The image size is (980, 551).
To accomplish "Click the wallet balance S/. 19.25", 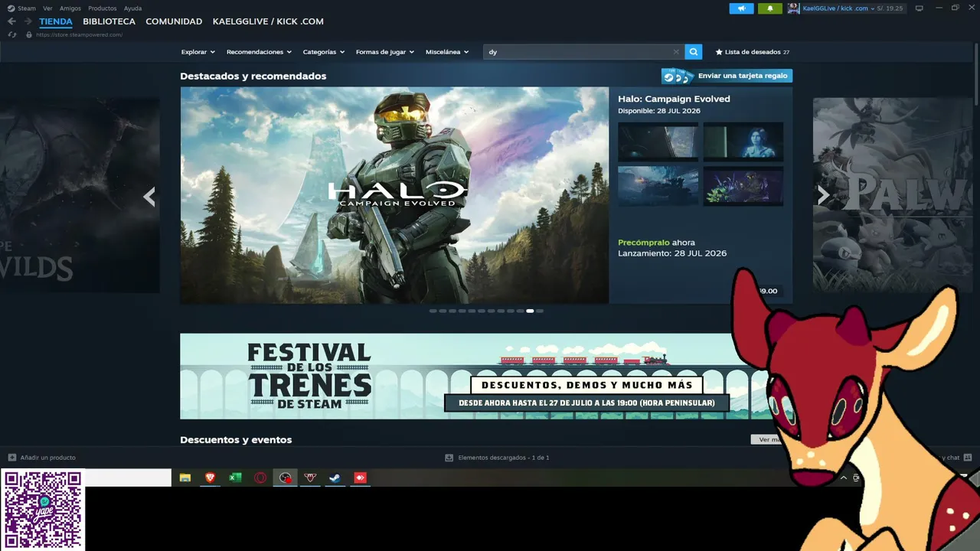I will pos(890,8).
